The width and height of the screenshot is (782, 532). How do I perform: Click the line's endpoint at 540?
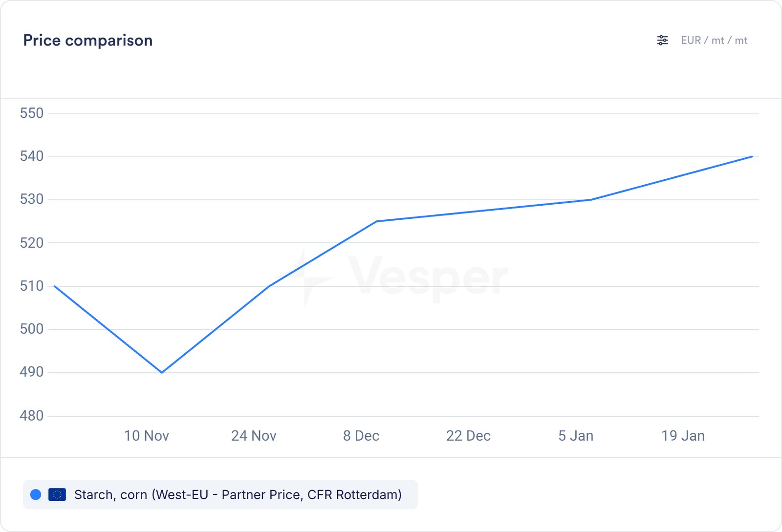tap(752, 157)
